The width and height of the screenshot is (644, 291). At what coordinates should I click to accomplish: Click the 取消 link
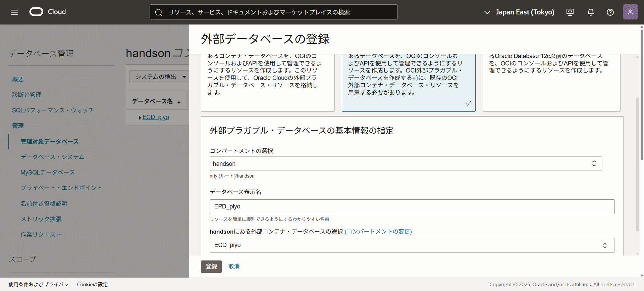pyautogui.click(x=234, y=266)
